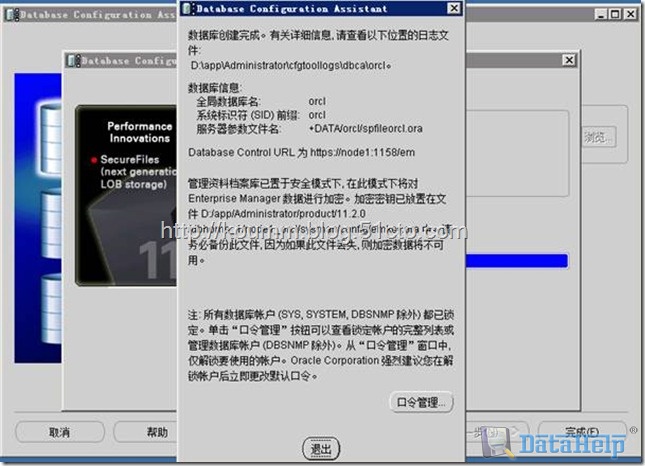Click the D:/app/Administrator/product/11.2.0 path text
The width and height of the screenshot is (645, 466).
[283, 214]
